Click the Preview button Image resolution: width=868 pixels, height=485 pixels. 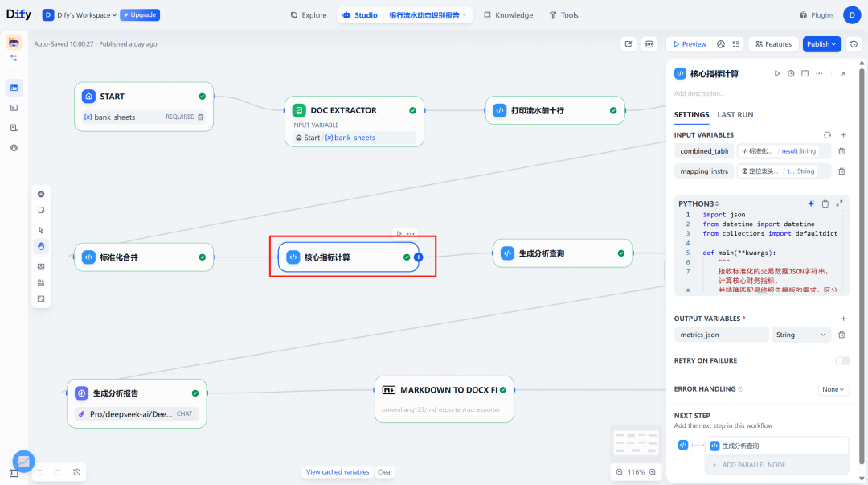pyautogui.click(x=690, y=44)
